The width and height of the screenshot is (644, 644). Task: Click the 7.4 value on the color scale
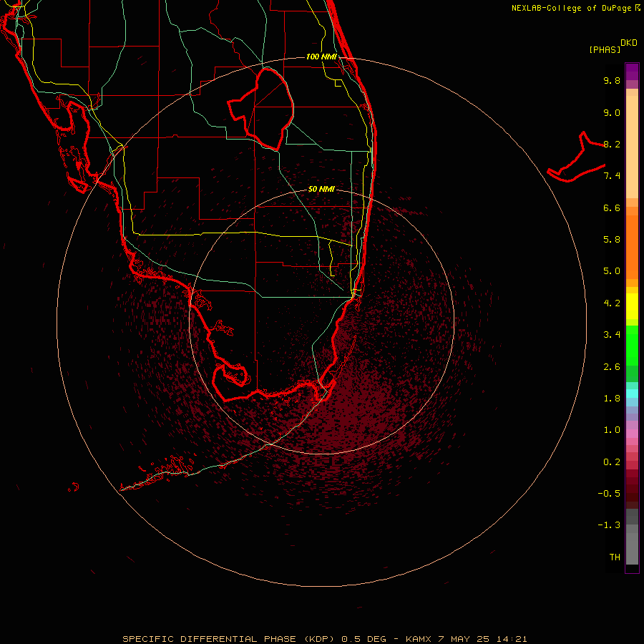tap(612, 176)
